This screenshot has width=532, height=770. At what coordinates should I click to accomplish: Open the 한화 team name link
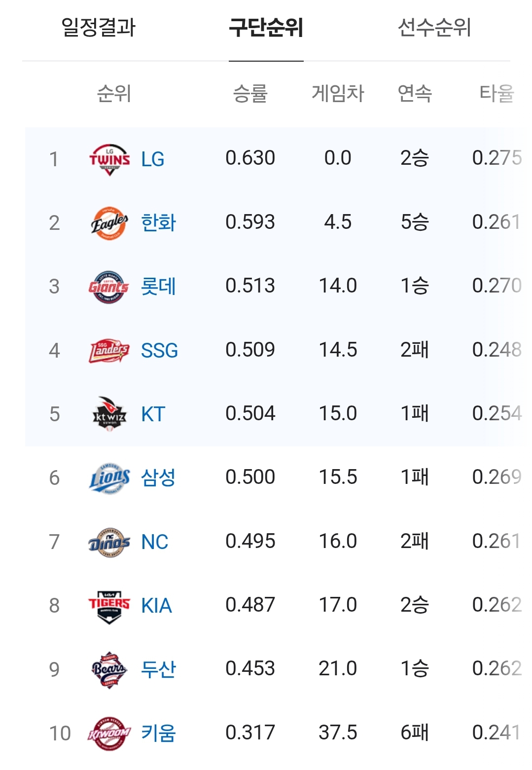[158, 222]
